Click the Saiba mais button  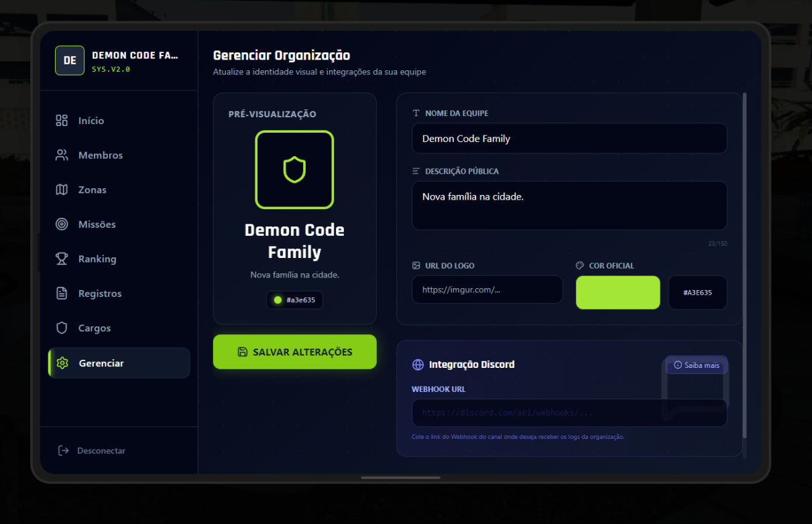tap(697, 365)
